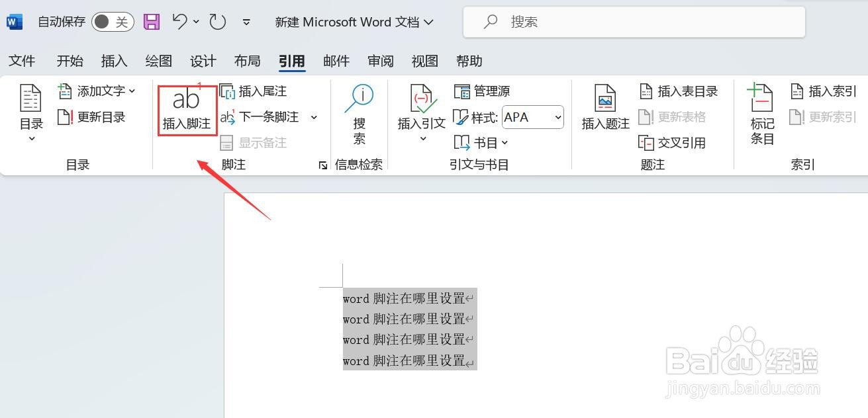The image size is (868, 418).
Task: Click 插入索引 button
Action: [824, 91]
